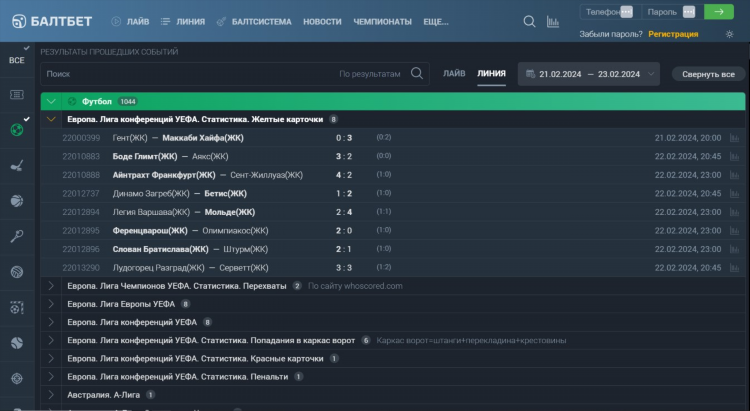Open stats icon for Лудогорец Разград – Серветт
The image size is (750, 411).
click(x=734, y=268)
